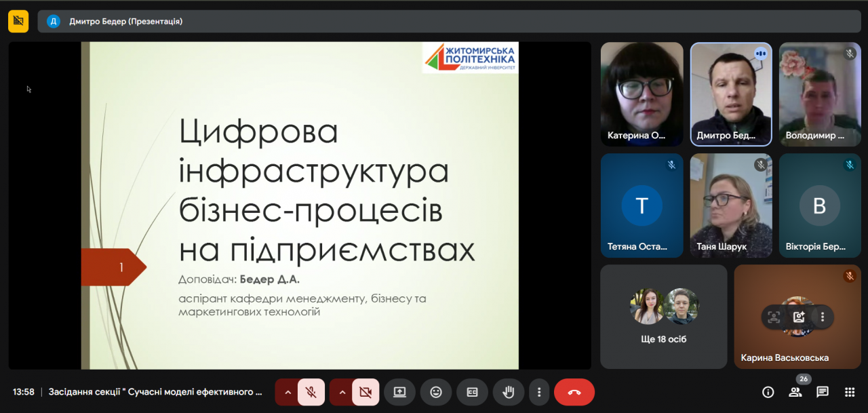Open the 'Ще 18 осіб' participants tile
This screenshot has width=868, height=413.
click(x=663, y=316)
